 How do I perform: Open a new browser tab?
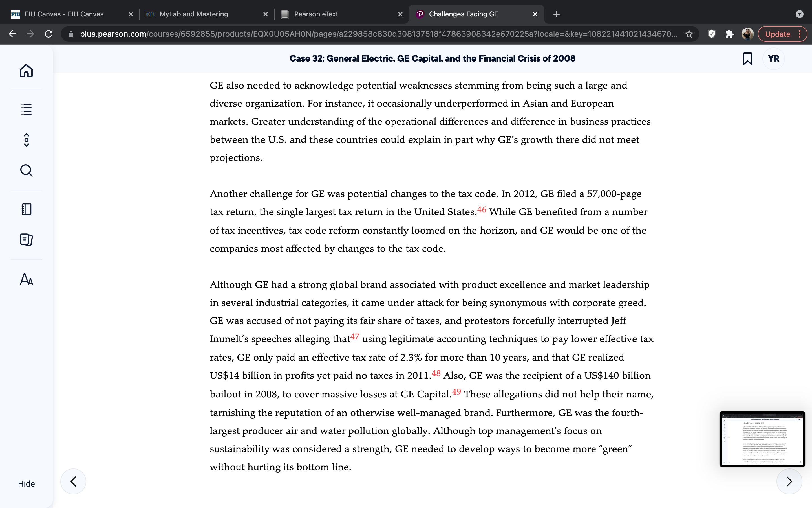[556, 14]
